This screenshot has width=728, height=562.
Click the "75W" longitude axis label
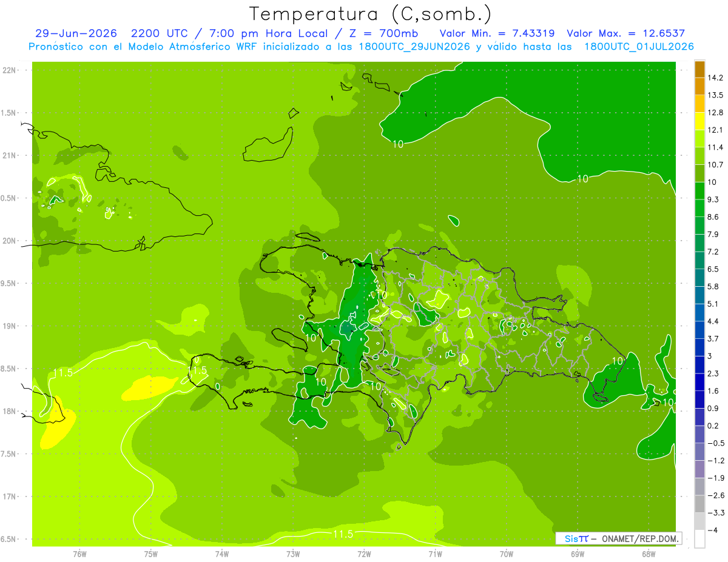point(150,554)
